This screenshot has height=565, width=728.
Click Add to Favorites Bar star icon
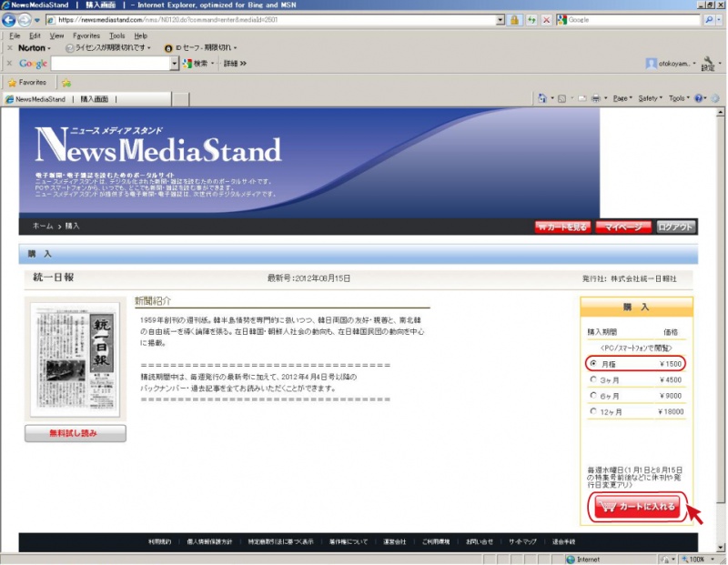(66, 83)
